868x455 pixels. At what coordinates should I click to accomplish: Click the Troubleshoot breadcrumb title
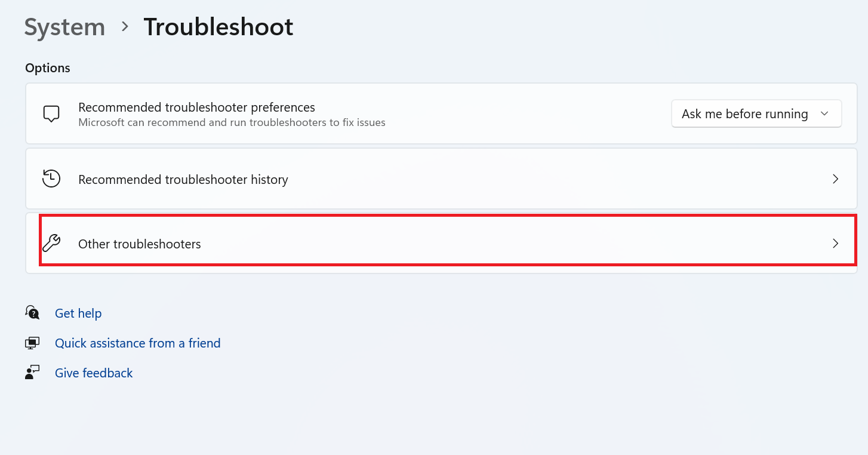point(218,27)
